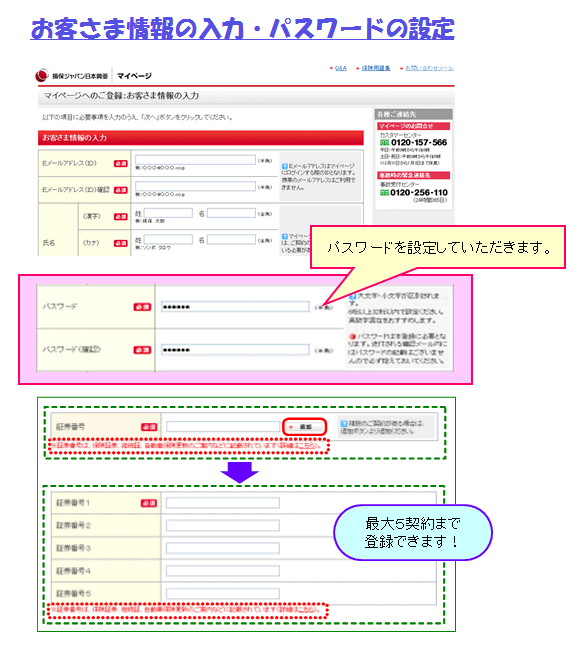Click the add policy number button

(304, 427)
